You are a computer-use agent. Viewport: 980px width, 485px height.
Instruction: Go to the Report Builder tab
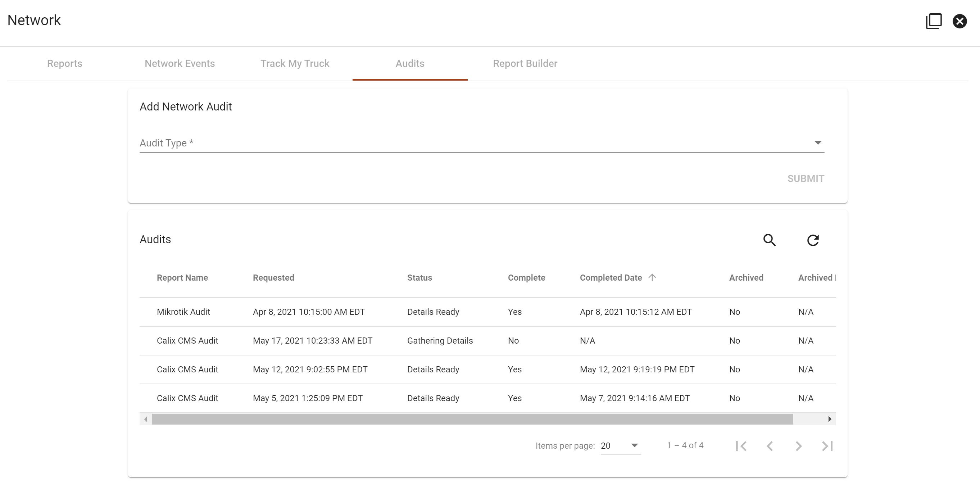click(525, 64)
